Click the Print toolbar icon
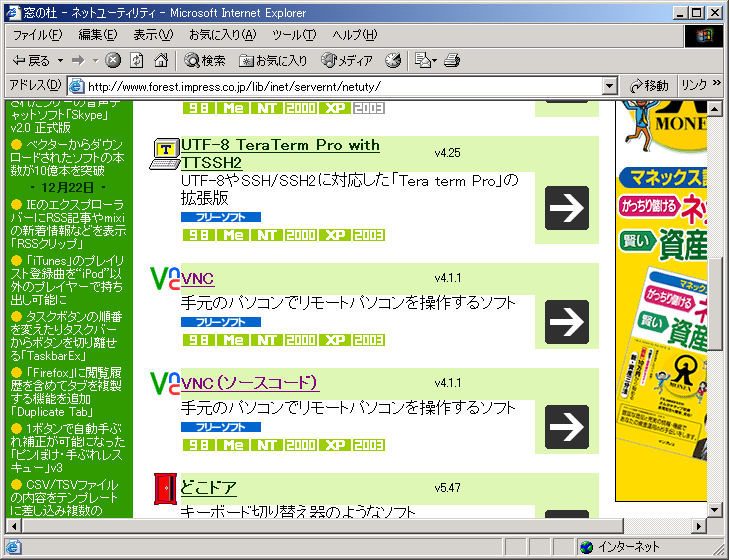 [x=452, y=60]
